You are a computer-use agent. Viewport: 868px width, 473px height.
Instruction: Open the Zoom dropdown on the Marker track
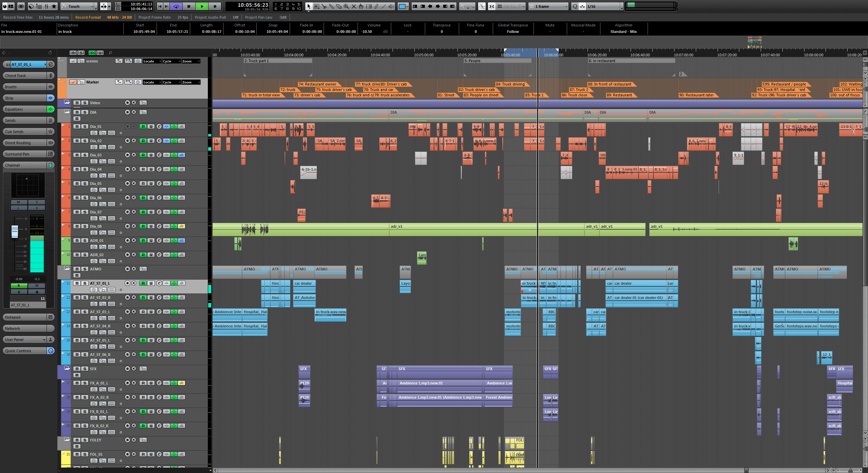click(191, 82)
